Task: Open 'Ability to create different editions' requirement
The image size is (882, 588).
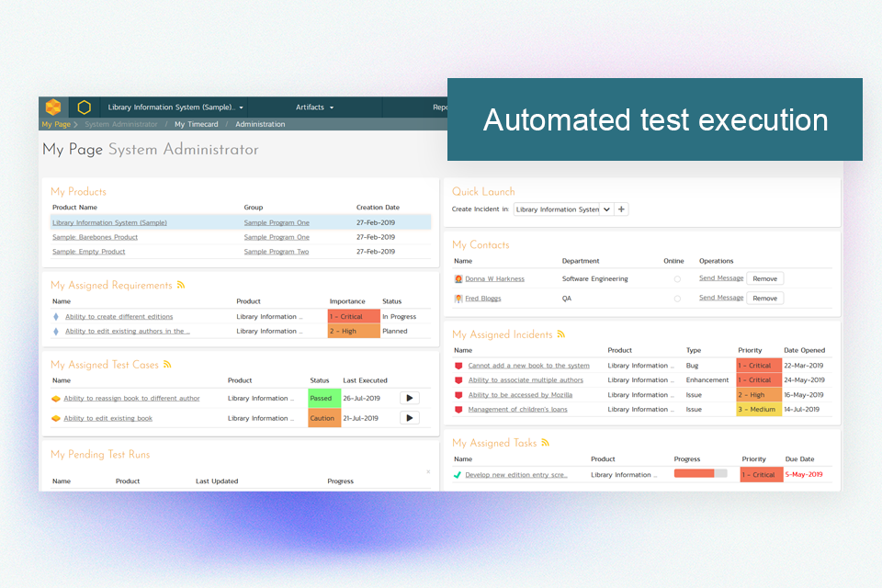Action: (119, 317)
